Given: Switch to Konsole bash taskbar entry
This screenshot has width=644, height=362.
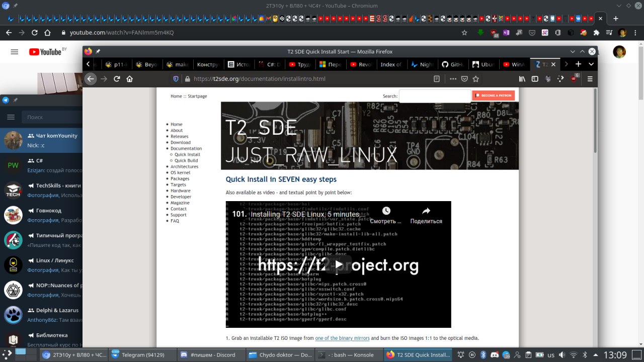Looking at the screenshot, I should point(349,354).
